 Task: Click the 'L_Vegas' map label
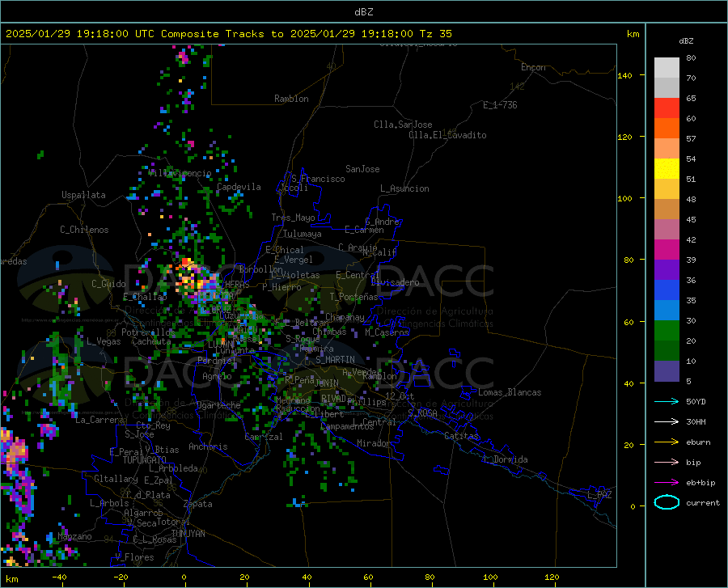coord(104,341)
